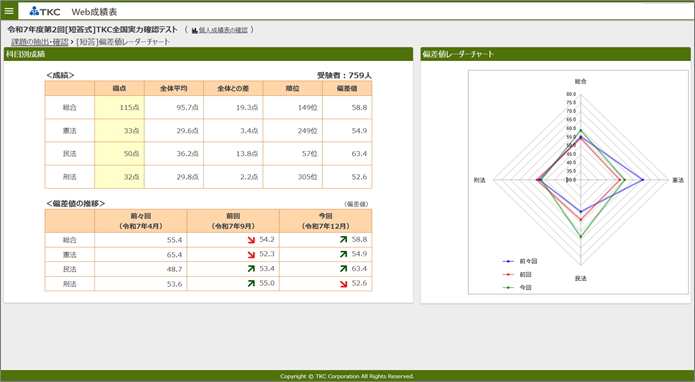Select the 3.4点 difference cell
The width and height of the screenshot is (695, 382).
[233, 131]
